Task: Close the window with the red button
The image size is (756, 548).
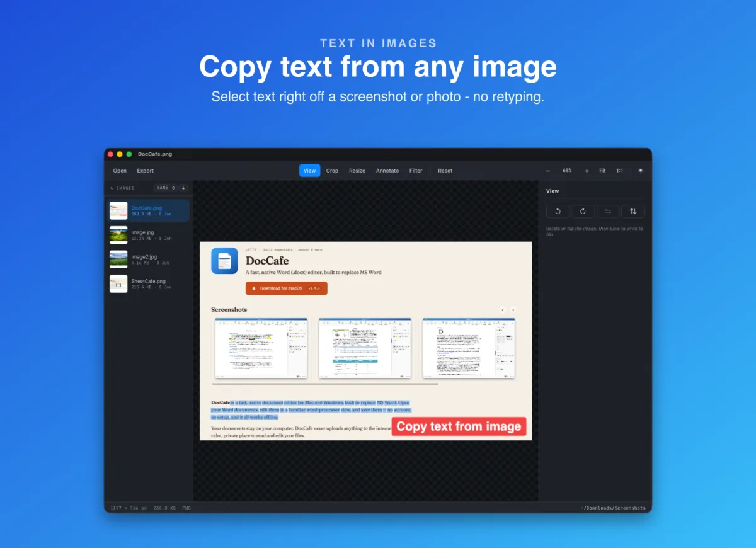Action: pyautogui.click(x=110, y=154)
